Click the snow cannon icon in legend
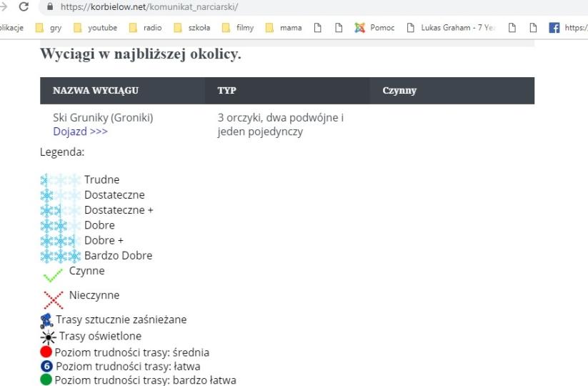 coord(46,320)
